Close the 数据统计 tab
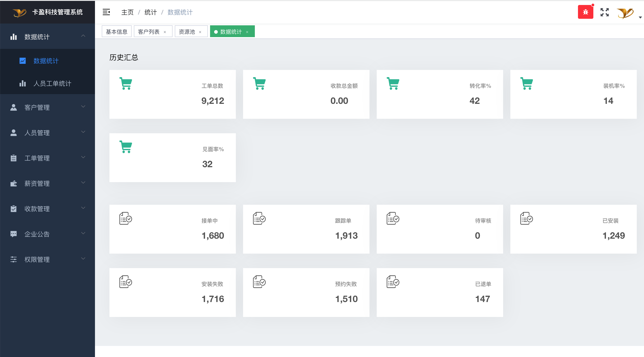 coord(247,32)
